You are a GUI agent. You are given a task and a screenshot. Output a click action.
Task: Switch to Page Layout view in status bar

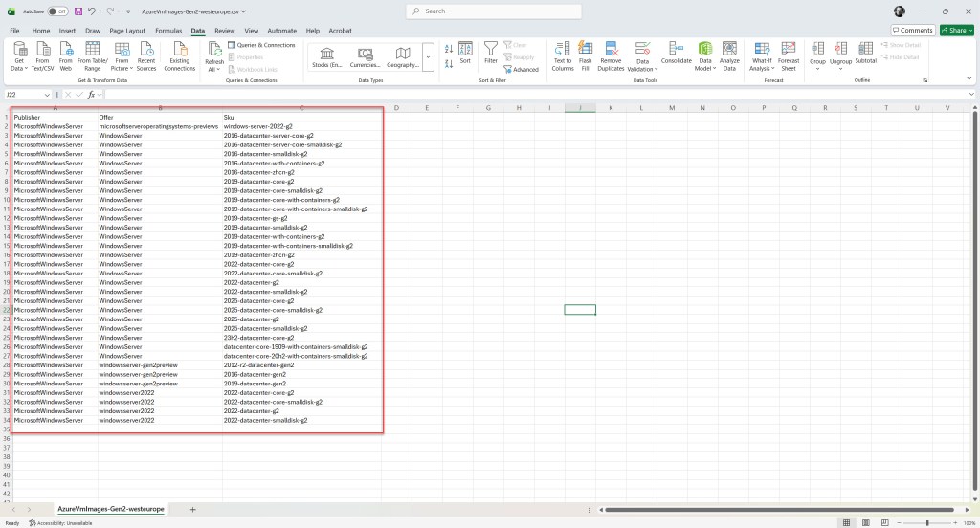point(864,523)
